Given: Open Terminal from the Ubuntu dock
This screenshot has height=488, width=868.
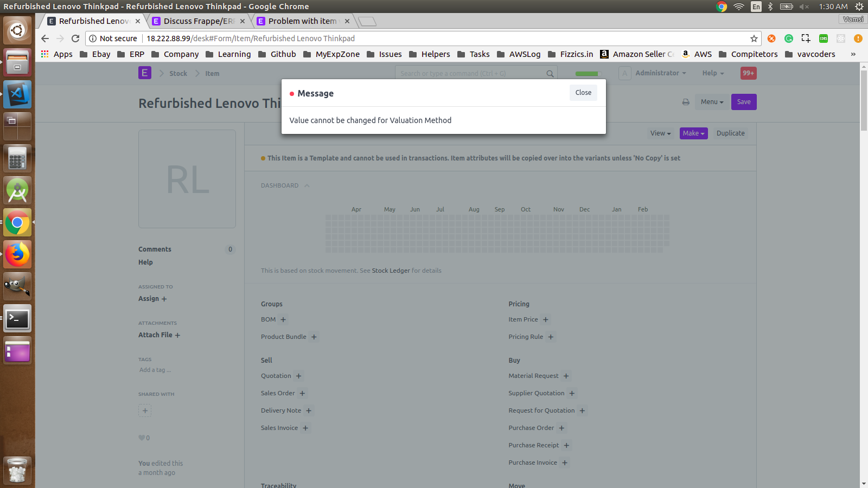Looking at the screenshot, I should (x=17, y=318).
